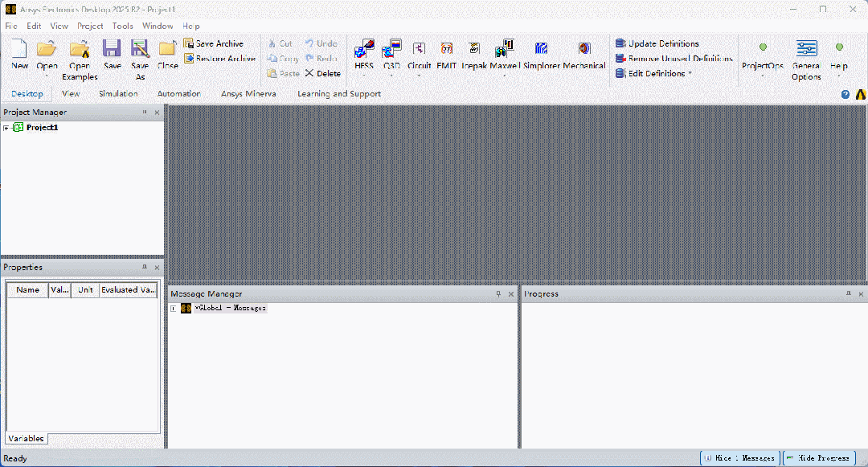Expand the Project1 tree node
Viewport: 868px width, 467px height.
pos(6,128)
